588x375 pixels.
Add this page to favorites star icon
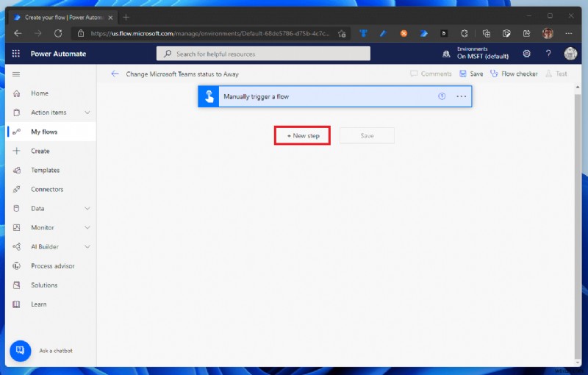coord(342,34)
